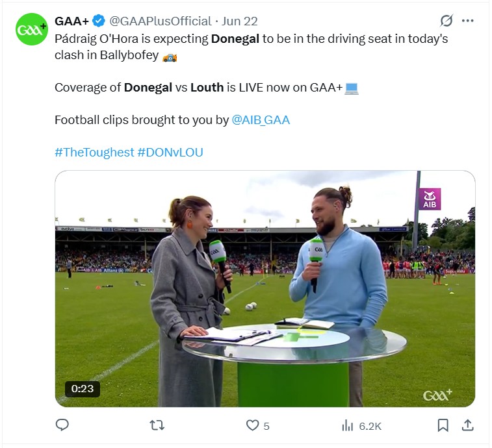Open the Jun 22 timestamp link
492x448 pixels.
pos(240,21)
